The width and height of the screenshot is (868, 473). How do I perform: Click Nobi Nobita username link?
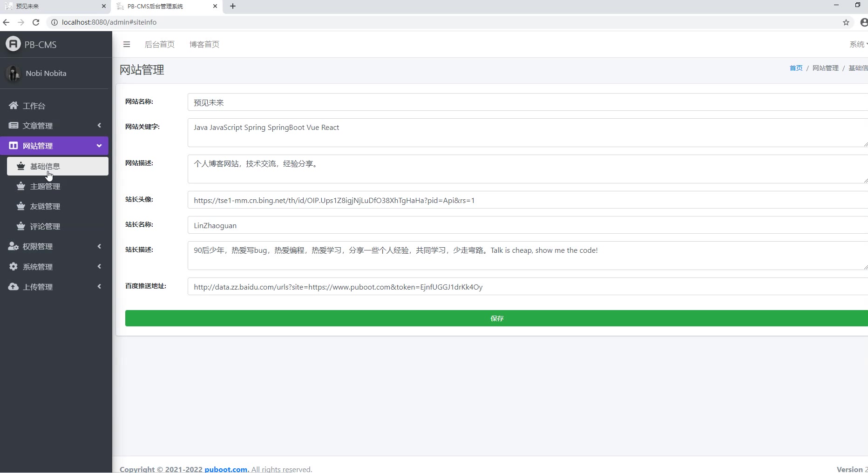pyautogui.click(x=46, y=73)
